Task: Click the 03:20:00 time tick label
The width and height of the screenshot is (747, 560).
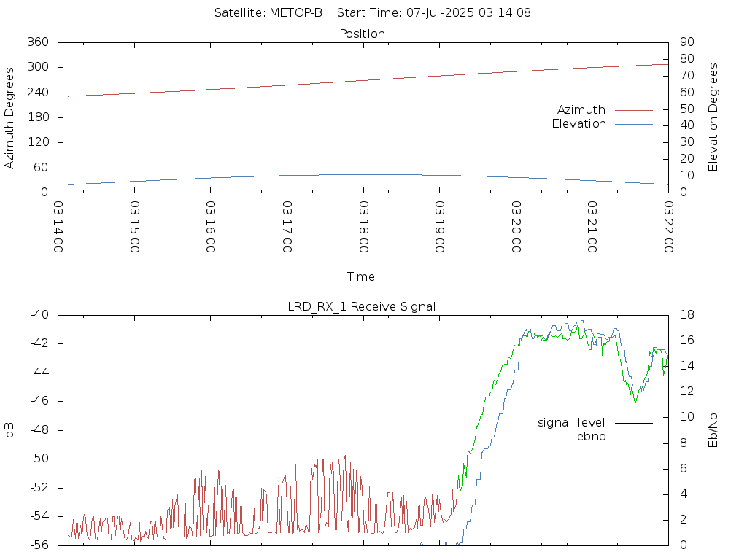Action: click(516, 227)
